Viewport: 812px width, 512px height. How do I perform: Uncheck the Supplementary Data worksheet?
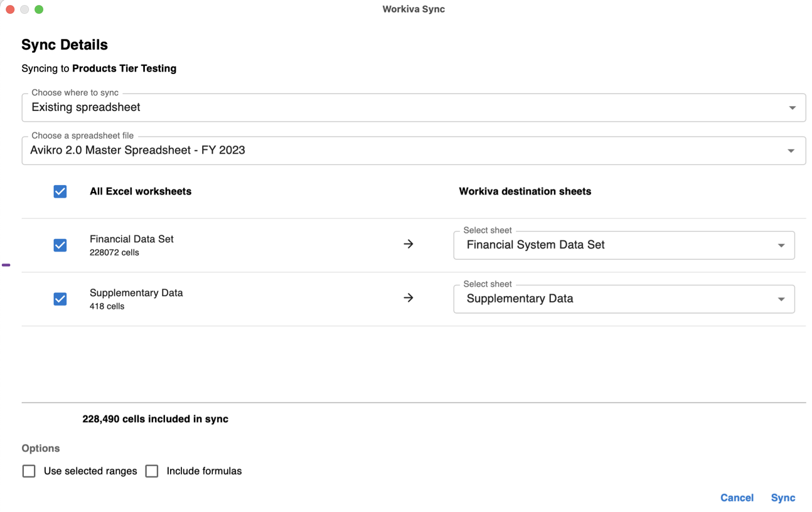tap(60, 299)
